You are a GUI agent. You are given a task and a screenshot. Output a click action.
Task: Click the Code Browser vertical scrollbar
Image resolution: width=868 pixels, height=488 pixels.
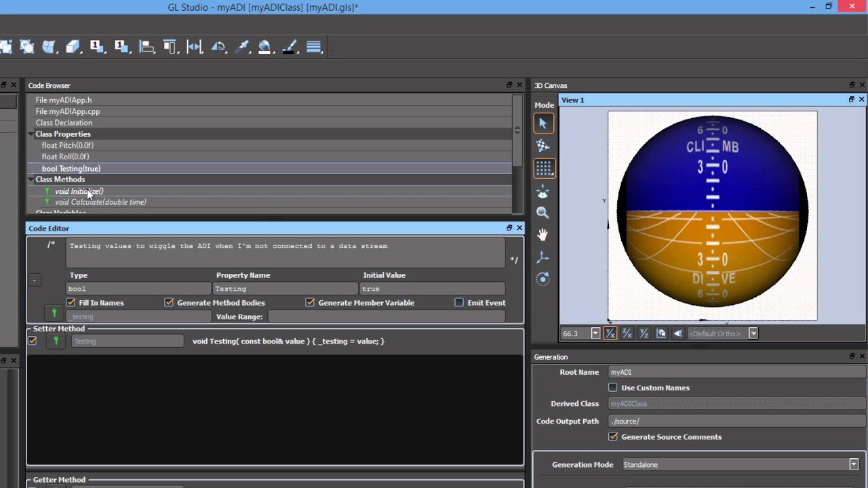tap(517, 129)
